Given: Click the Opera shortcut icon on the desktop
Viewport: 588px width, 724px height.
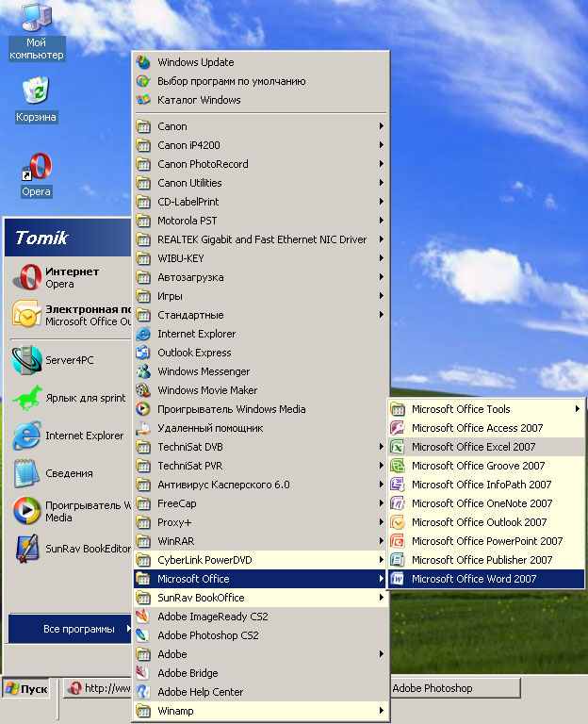Looking at the screenshot, I should [x=37, y=167].
